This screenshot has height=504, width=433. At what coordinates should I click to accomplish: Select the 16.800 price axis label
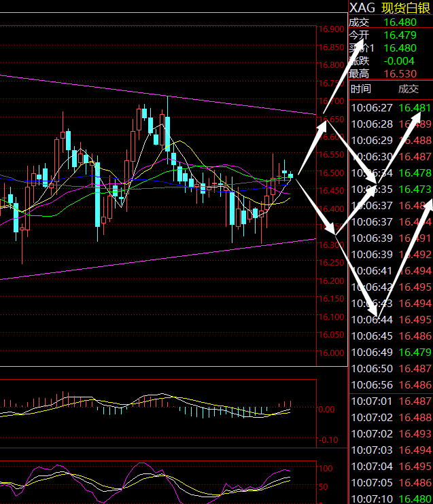pyautogui.click(x=331, y=65)
